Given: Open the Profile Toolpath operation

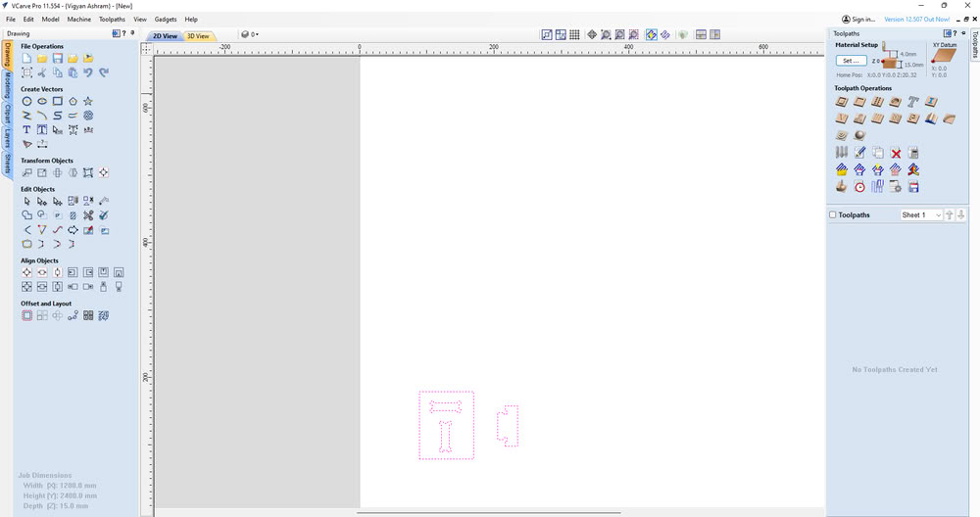Looking at the screenshot, I should point(842,102).
